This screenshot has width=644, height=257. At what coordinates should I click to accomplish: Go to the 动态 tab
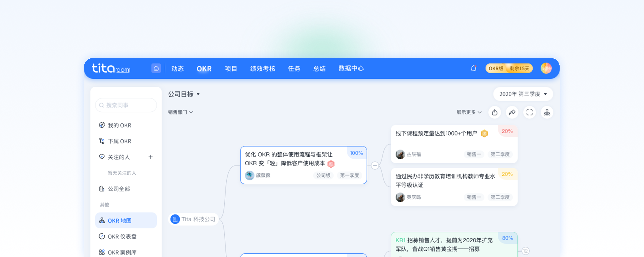[177, 69]
